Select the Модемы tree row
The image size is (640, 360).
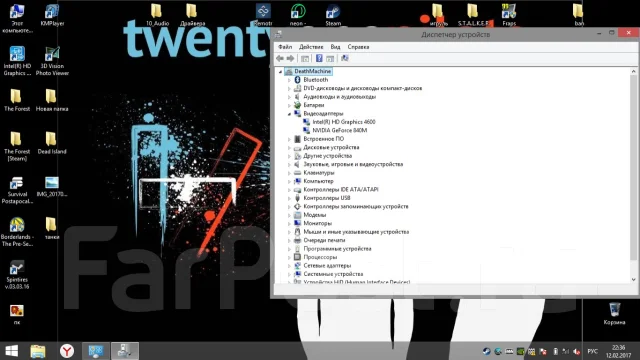pyautogui.click(x=315, y=215)
